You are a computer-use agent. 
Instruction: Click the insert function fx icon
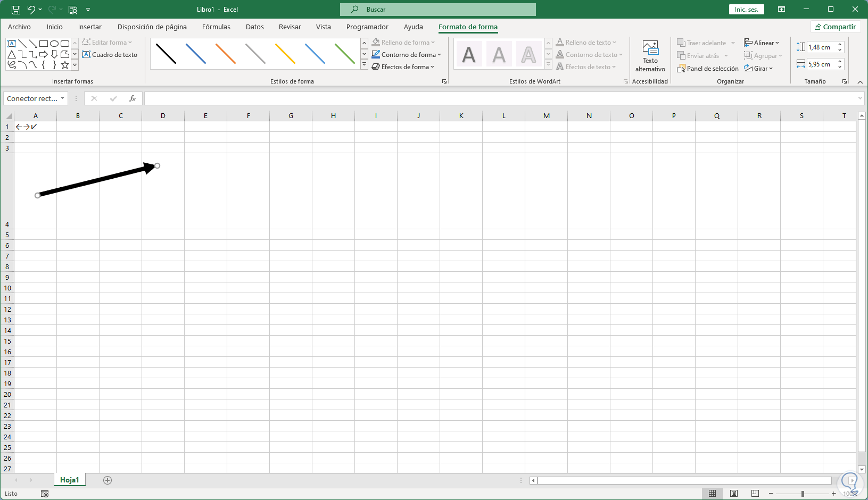coord(133,98)
